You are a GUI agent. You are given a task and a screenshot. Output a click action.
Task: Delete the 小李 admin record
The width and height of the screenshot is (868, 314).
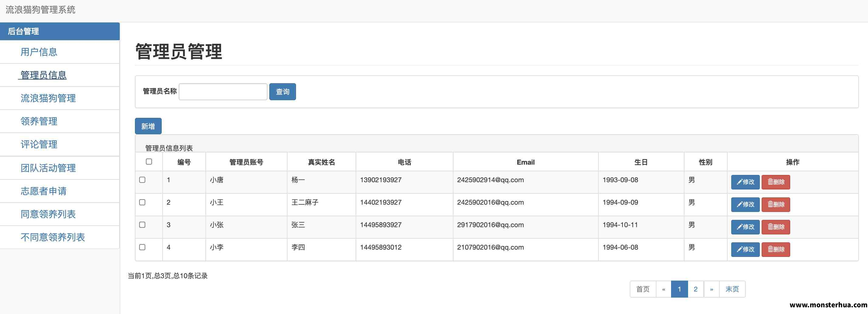click(776, 250)
